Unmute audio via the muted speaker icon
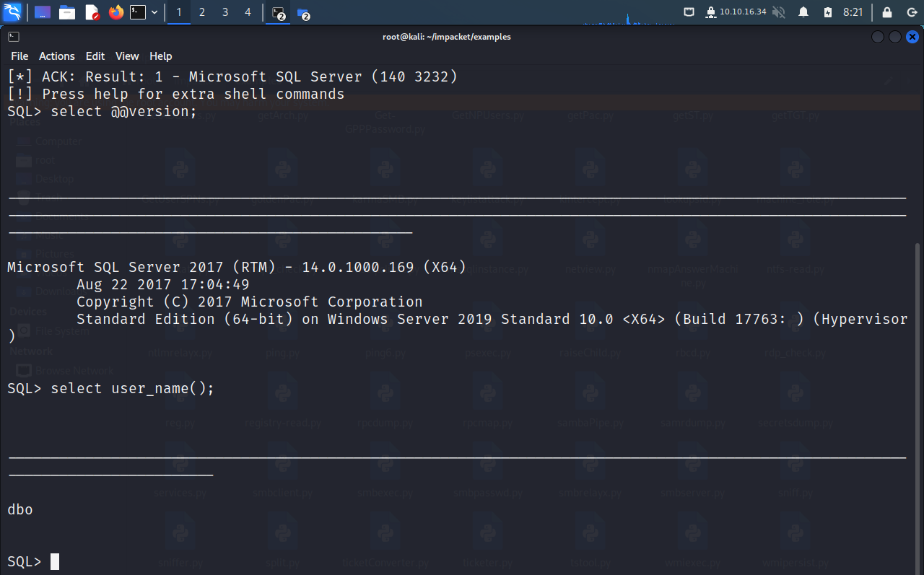This screenshot has height=575, width=924. tap(779, 12)
